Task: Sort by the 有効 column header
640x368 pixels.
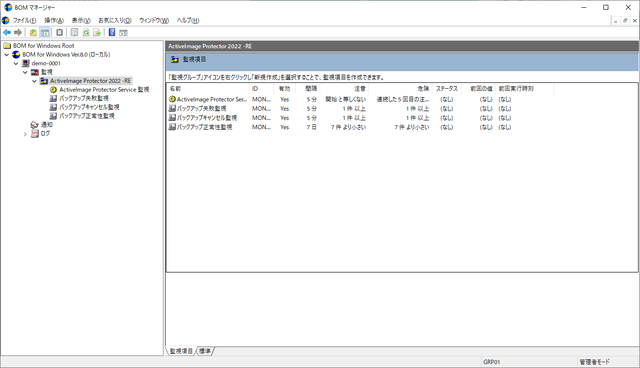Action: pyautogui.click(x=284, y=89)
